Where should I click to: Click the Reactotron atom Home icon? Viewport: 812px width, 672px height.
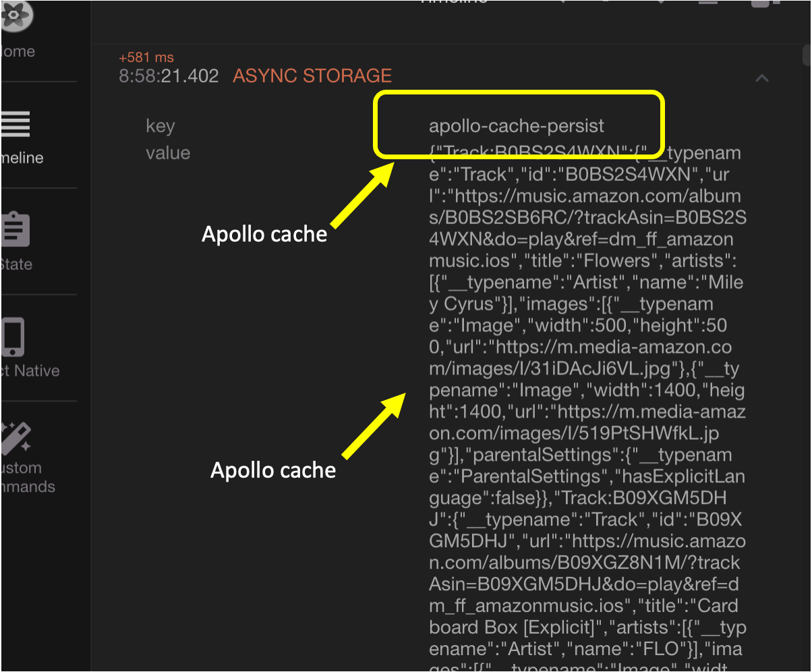(15, 16)
